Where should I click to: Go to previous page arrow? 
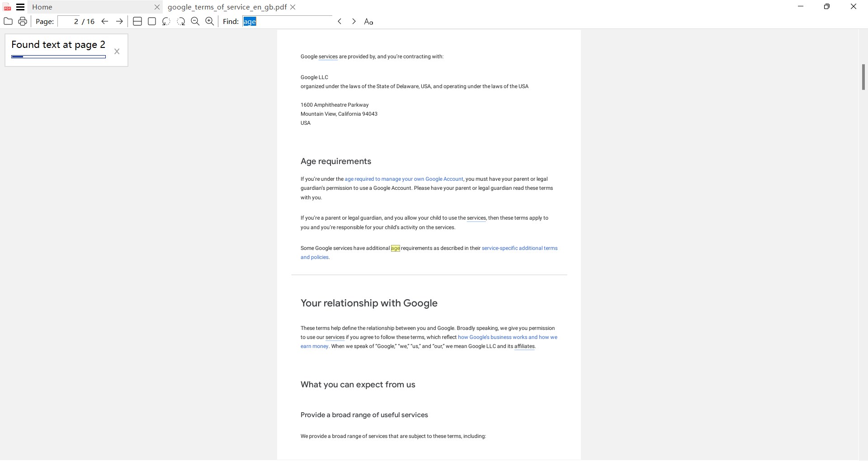point(105,21)
